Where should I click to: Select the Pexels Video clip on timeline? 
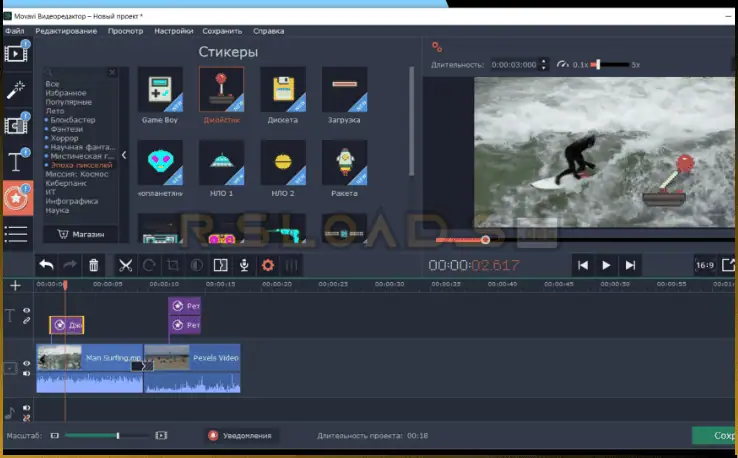pos(192,368)
